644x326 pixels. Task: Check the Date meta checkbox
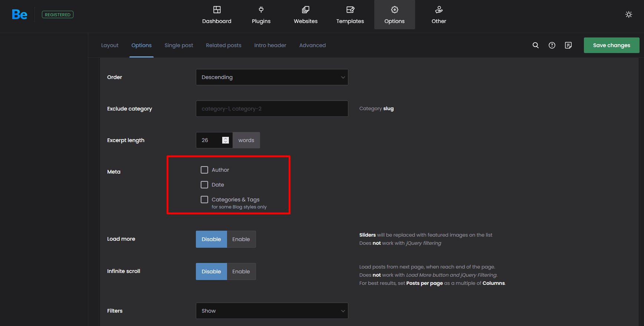pyautogui.click(x=204, y=185)
